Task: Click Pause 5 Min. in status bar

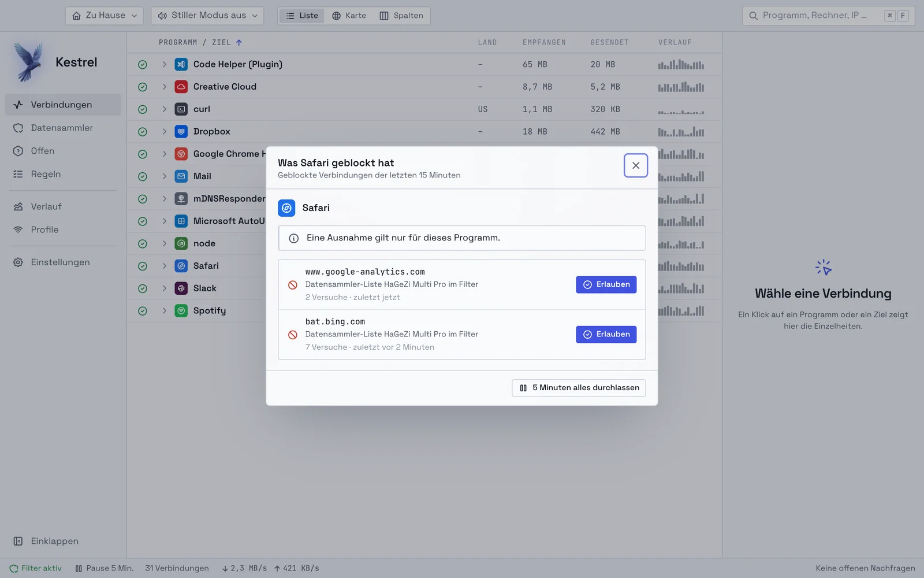Action: coord(104,568)
